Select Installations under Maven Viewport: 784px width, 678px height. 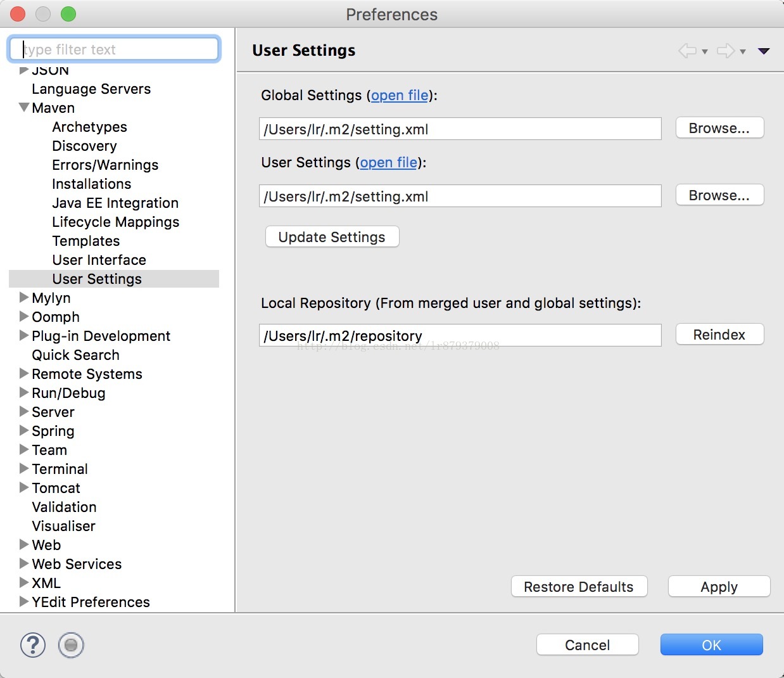pos(92,184)
